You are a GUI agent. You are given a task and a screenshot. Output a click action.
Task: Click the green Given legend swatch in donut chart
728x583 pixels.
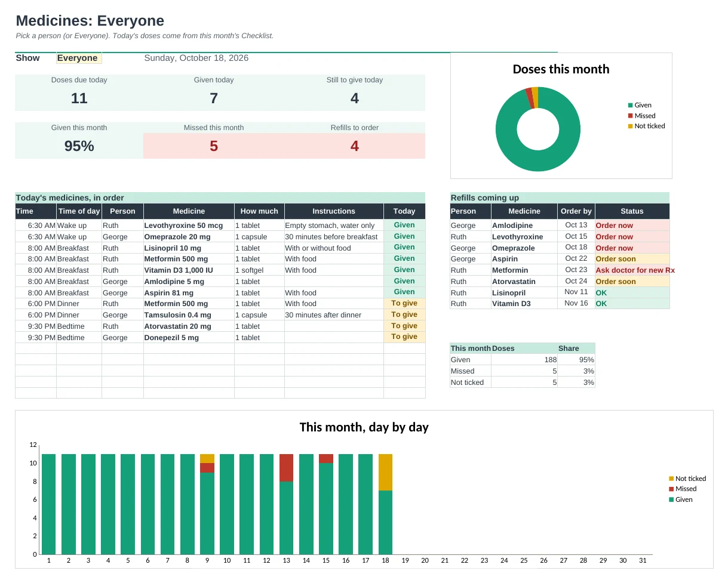coord(630,105)
